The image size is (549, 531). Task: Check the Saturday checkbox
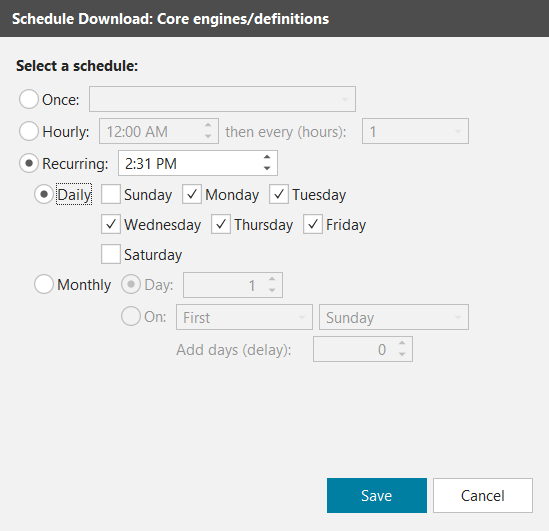coord(111,254)
